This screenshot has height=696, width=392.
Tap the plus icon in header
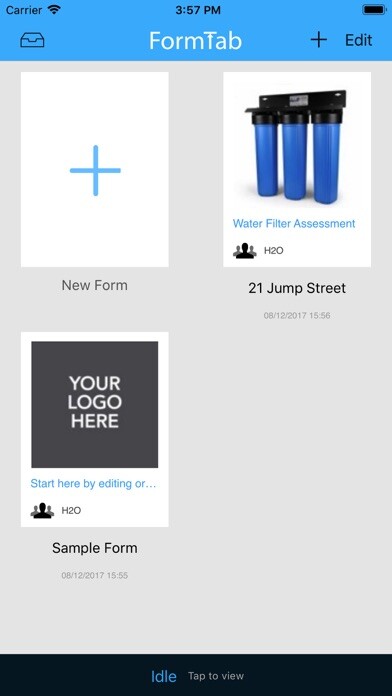coord(318,40)
